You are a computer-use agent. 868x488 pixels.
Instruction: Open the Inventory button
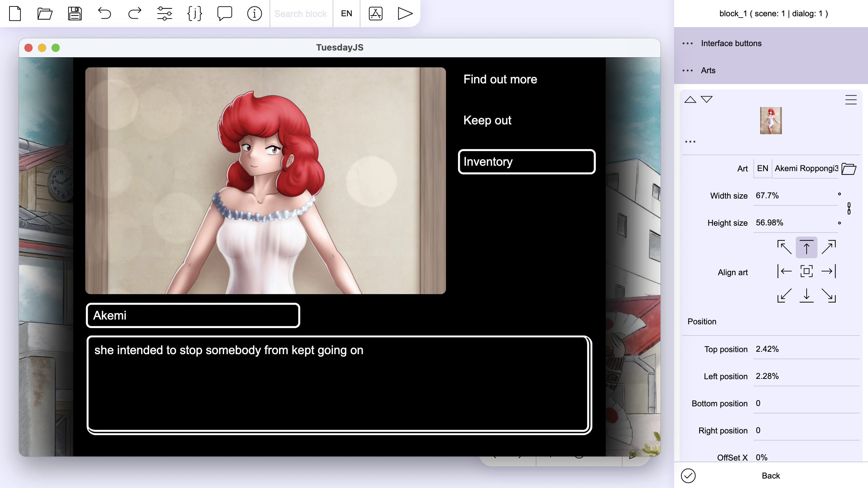pyautogui.click(x=527, y=162)
